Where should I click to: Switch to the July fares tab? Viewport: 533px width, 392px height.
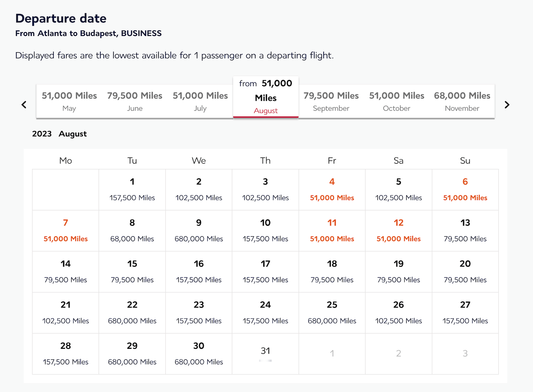pyautogui.click(x=200, y=101)
